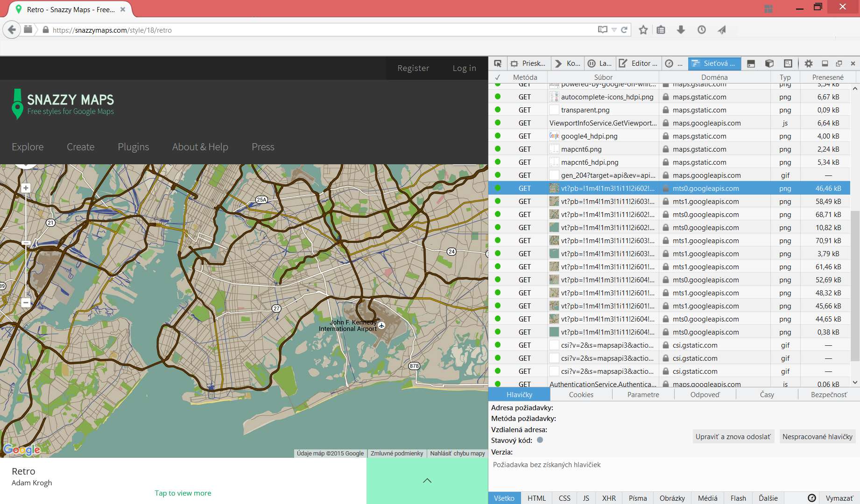Select the Hlavičky headers tab
This screenshot has width=860, height=504.
519,394
